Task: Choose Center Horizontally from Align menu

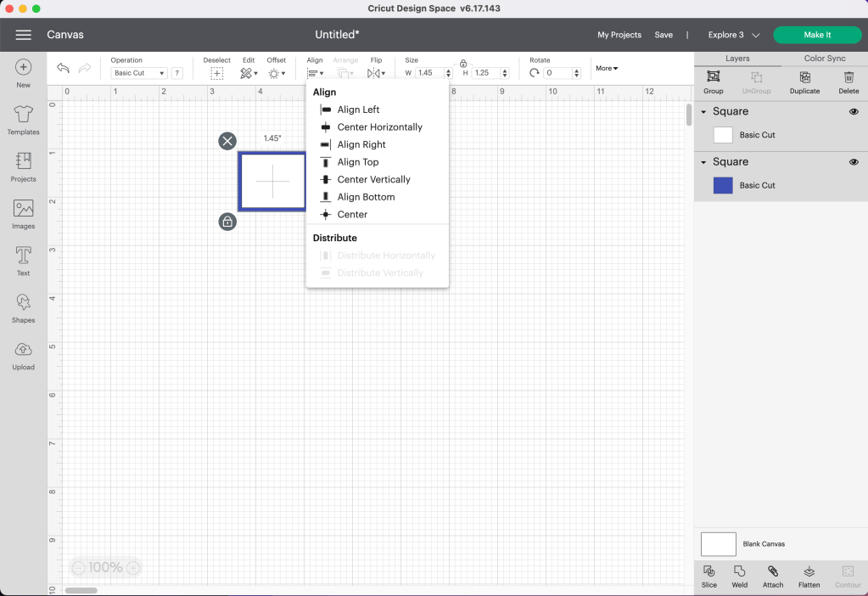Action: 379,127
